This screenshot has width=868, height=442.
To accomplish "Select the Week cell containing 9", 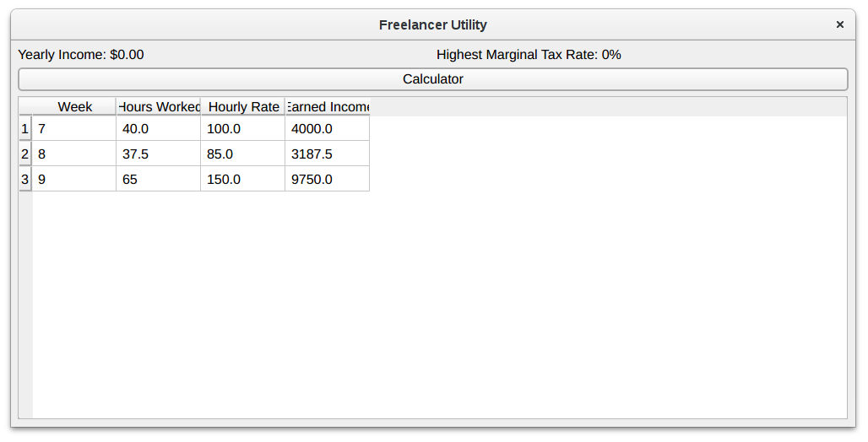I will click(x=74, y=180).
